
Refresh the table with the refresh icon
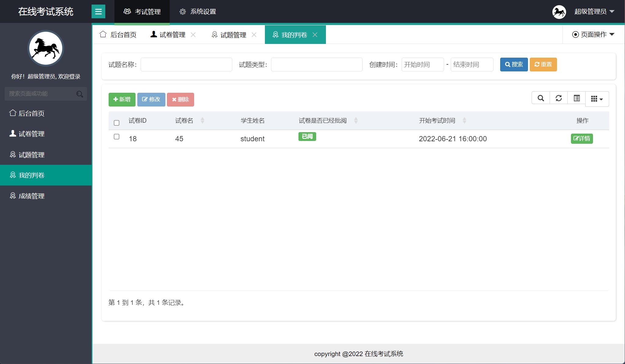(559, 98)
